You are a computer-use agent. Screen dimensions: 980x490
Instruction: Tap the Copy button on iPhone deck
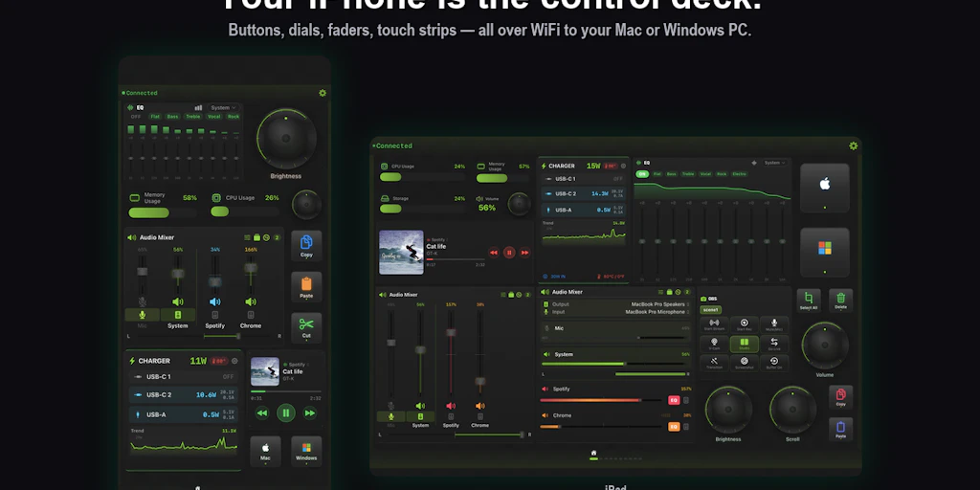306,246
